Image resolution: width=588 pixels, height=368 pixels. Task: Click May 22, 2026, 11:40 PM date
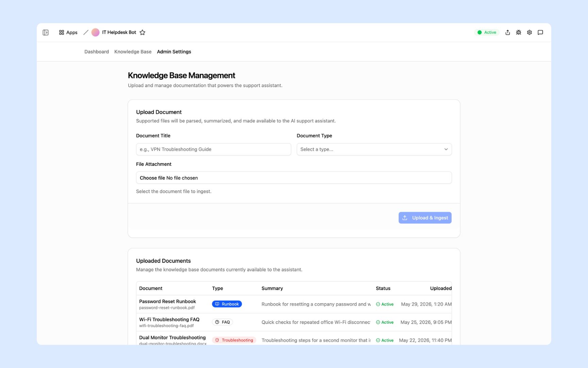click(x=425, y=340)
